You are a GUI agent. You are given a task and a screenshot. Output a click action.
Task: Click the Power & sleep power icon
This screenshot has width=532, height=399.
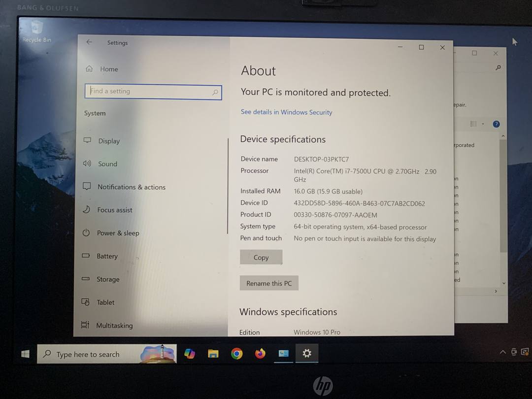coord(86,233)
